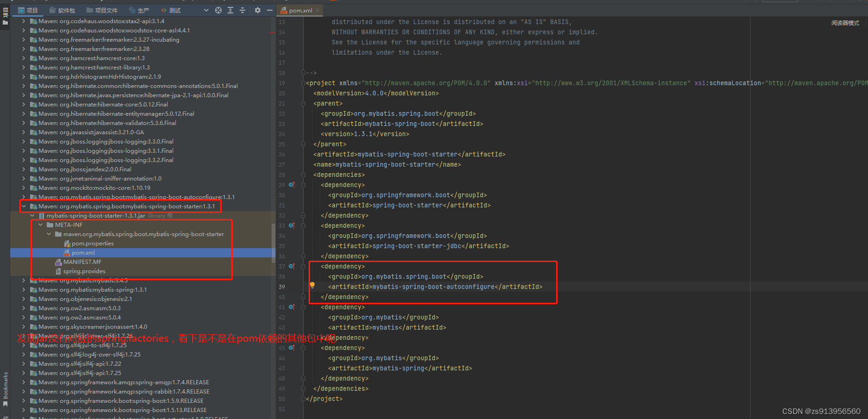
Task: Click the 阅读器模式 reader mode button
Action: (x=845, y=23)
